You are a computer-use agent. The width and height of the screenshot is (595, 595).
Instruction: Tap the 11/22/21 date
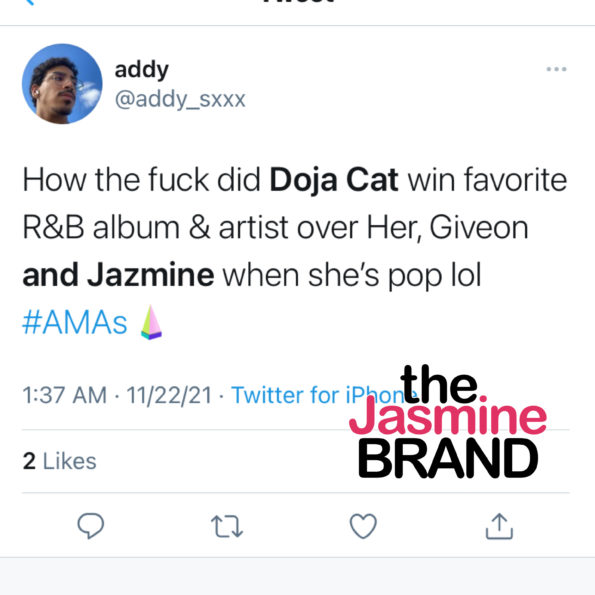(169, 395)
